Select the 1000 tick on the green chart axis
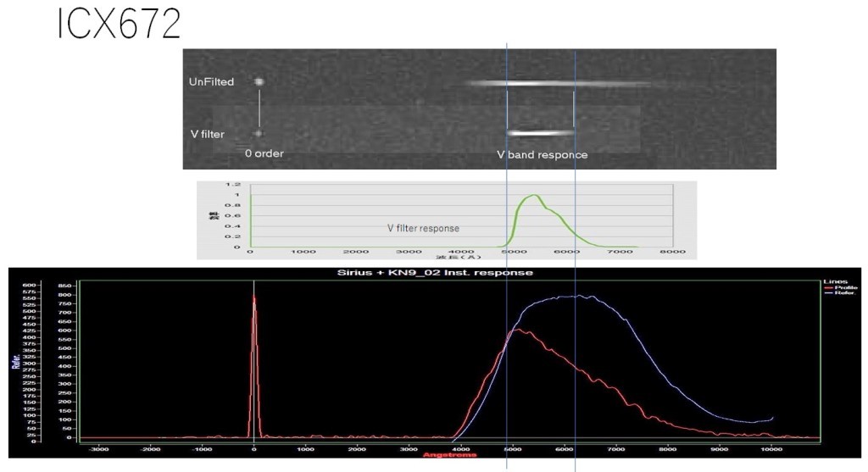 click(x=303, y=252)
